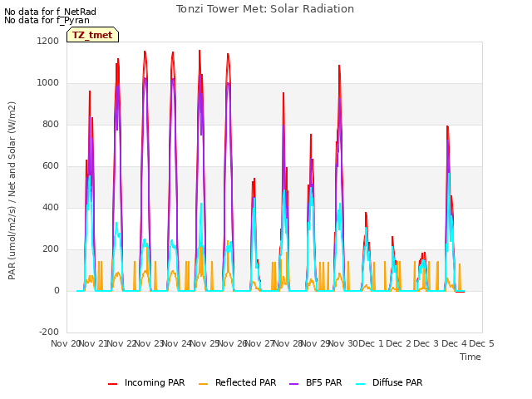
Task: Click the TZ_tmet label box
Action: coord(92,35)
